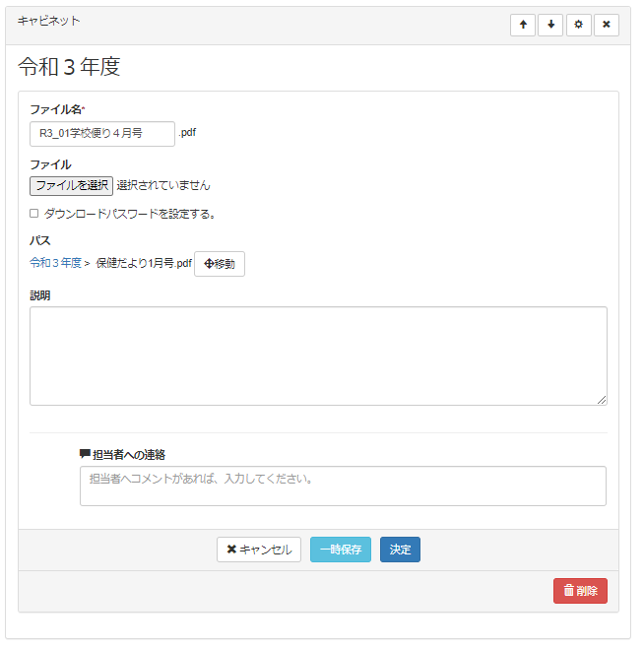Viewport: 644px width, 648px height.
Task: Click the speech bubble icon beside 担当者への連絡
Action: pos(85,454)
